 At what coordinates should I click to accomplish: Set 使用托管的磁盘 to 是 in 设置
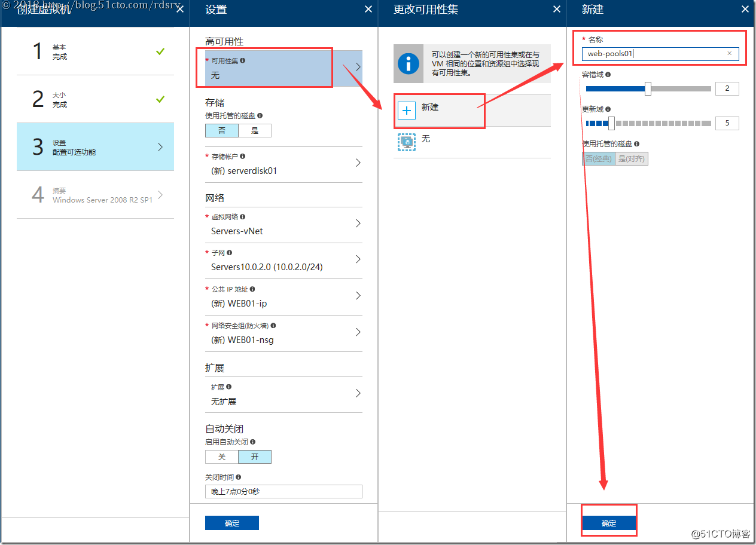point(255,131)
